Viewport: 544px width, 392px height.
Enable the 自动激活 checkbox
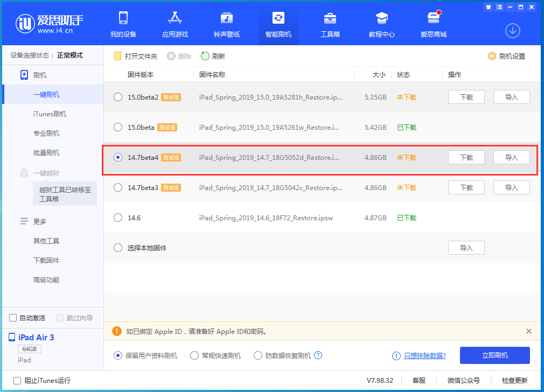tap(13, 318)
